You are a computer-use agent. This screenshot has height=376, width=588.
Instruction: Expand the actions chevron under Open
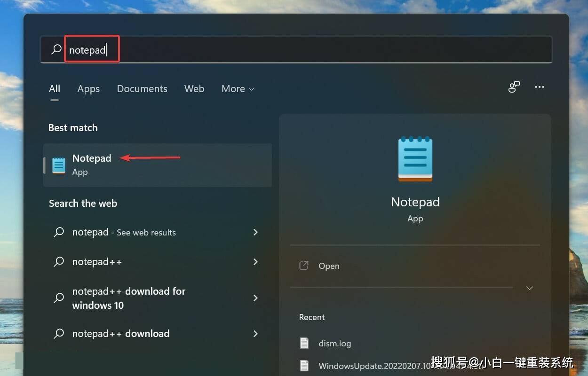tap(530, 288)
